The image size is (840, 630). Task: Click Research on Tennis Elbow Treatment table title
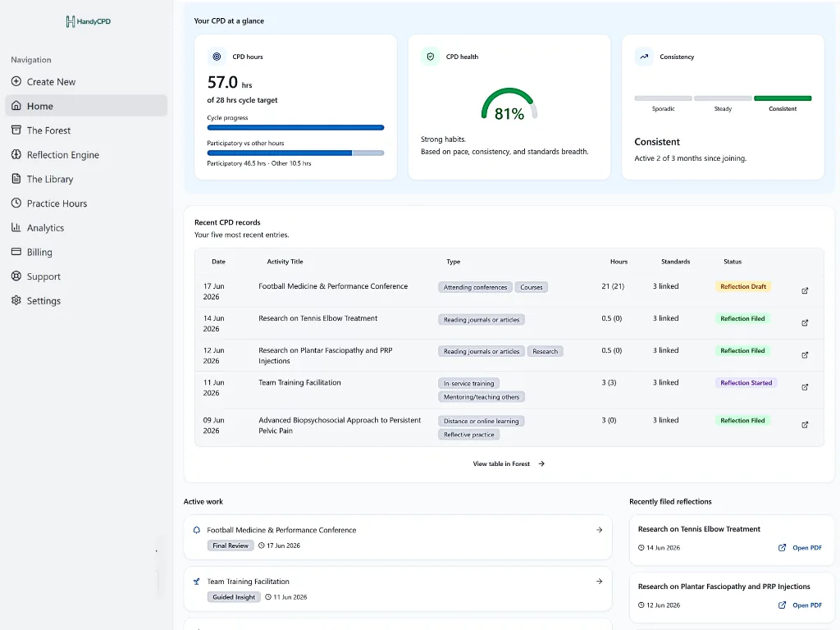(317, 318)
